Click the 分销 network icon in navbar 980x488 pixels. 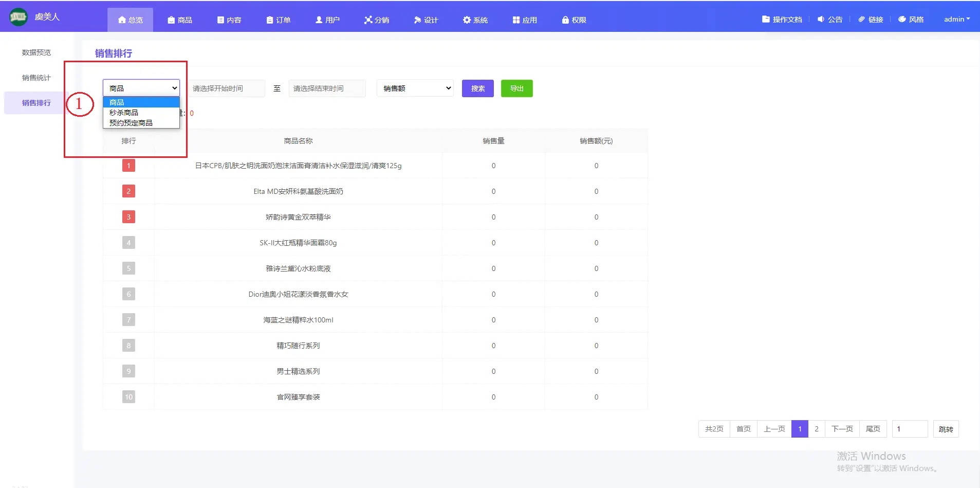point(368,20)
